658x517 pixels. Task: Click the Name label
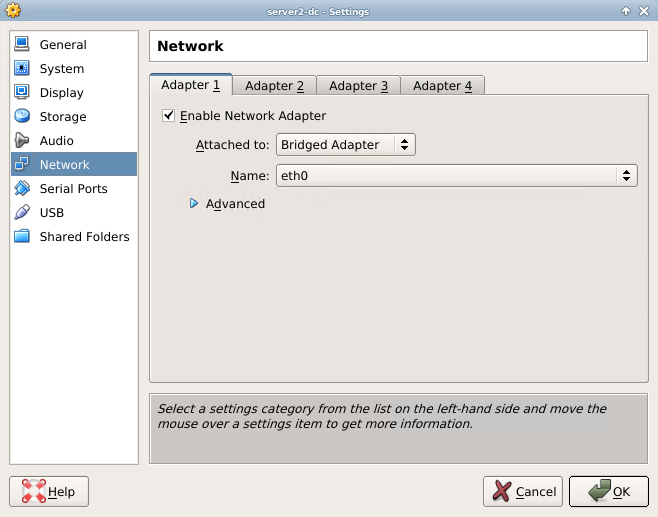pyautogui.click(x=250, y=176)
